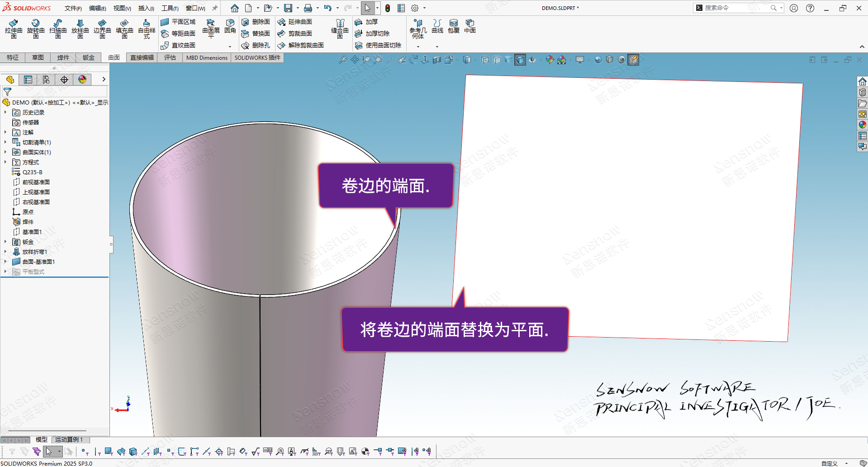This screenshot has width=868, height=467.
Task: Open the 工具(T) menu
Action: [x=170, y=8]
